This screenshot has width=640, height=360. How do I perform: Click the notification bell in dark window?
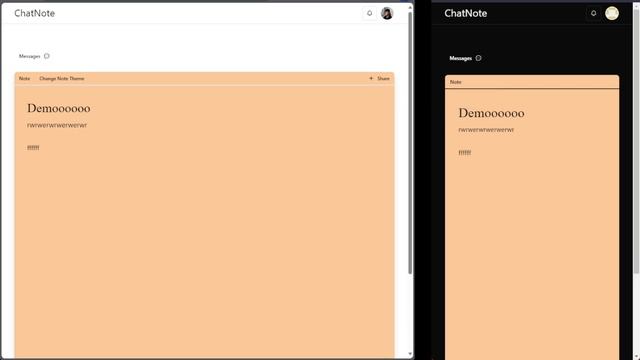[x=593, y=13]
